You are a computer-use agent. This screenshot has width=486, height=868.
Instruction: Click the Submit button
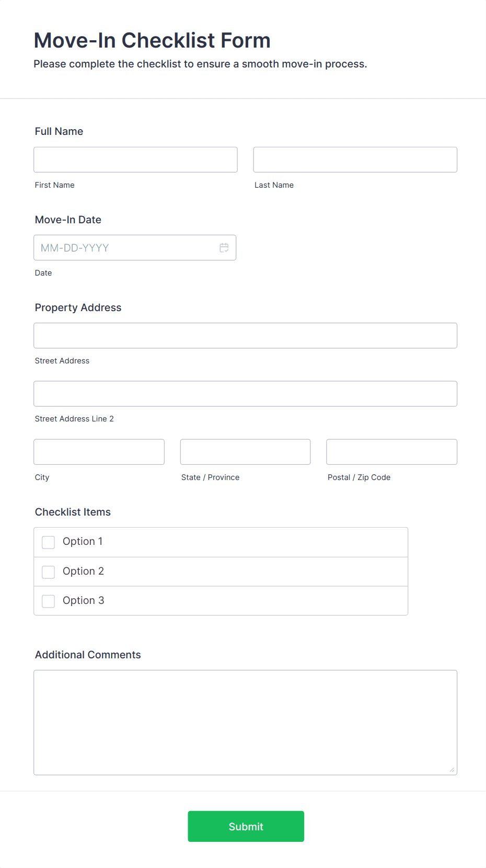point(246,826)
